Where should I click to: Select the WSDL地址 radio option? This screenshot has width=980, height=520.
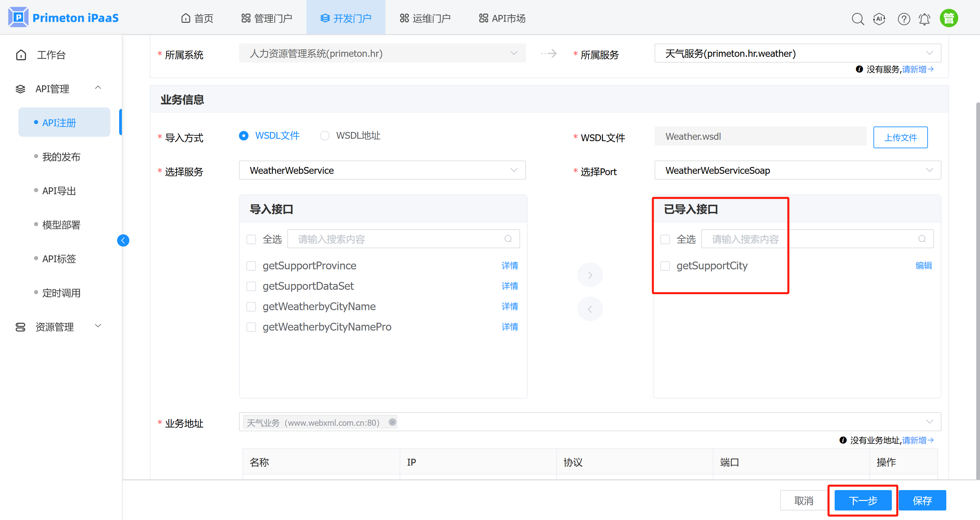pyautogui.click(x=324, y=136)
